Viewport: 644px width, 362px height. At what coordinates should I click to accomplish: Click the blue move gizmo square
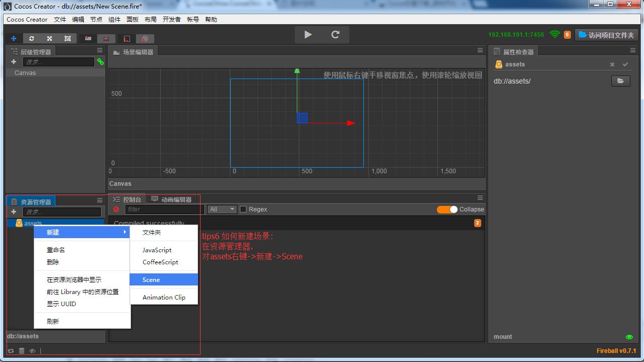click(302, 118)
